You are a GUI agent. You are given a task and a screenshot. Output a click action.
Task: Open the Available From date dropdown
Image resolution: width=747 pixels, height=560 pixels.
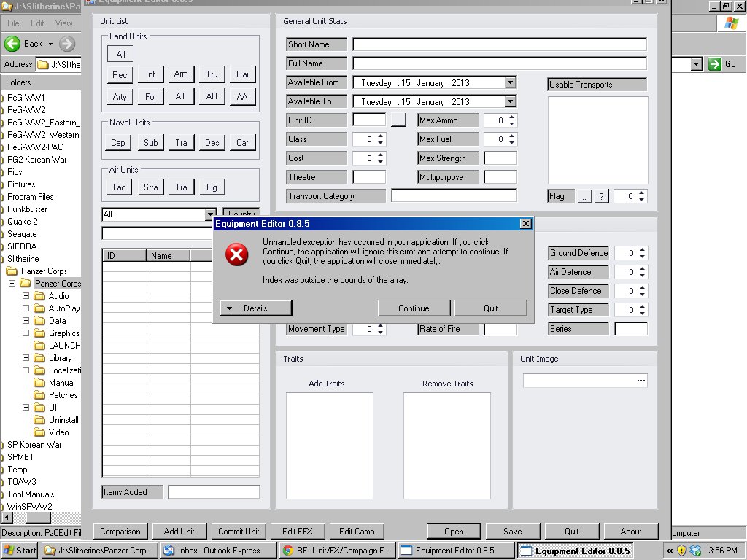[510, 82]
